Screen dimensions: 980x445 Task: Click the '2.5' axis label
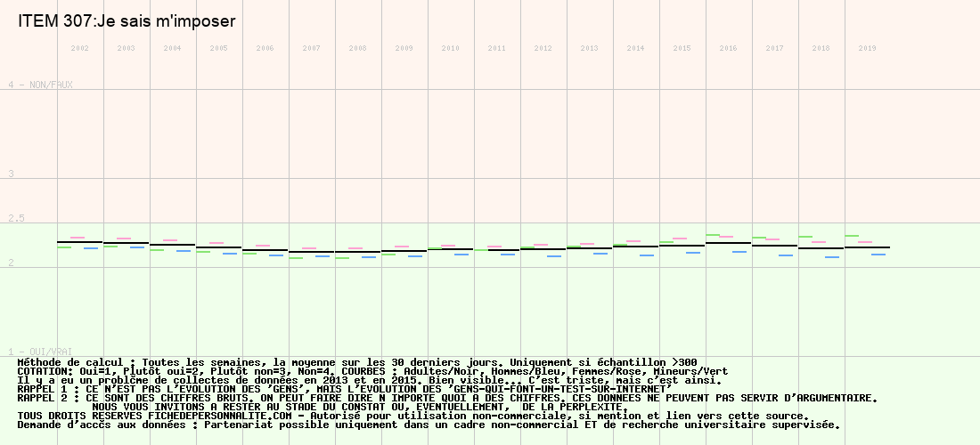16,218
